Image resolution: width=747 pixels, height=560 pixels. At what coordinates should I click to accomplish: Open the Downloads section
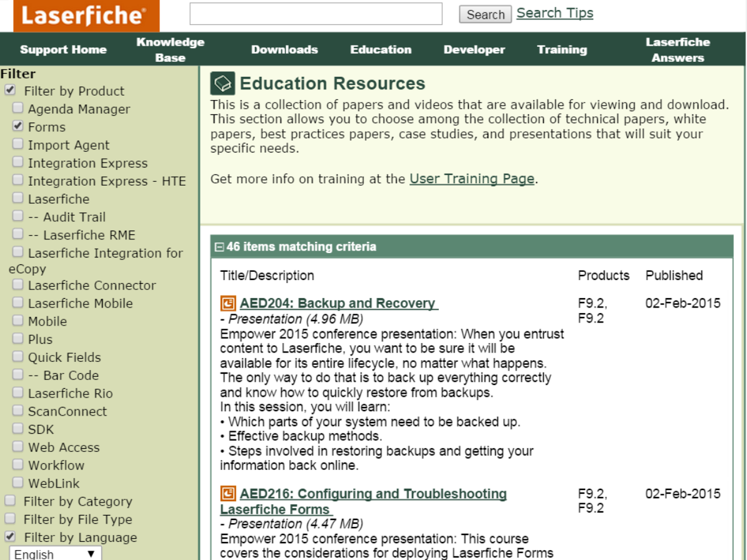click(284, 49)
